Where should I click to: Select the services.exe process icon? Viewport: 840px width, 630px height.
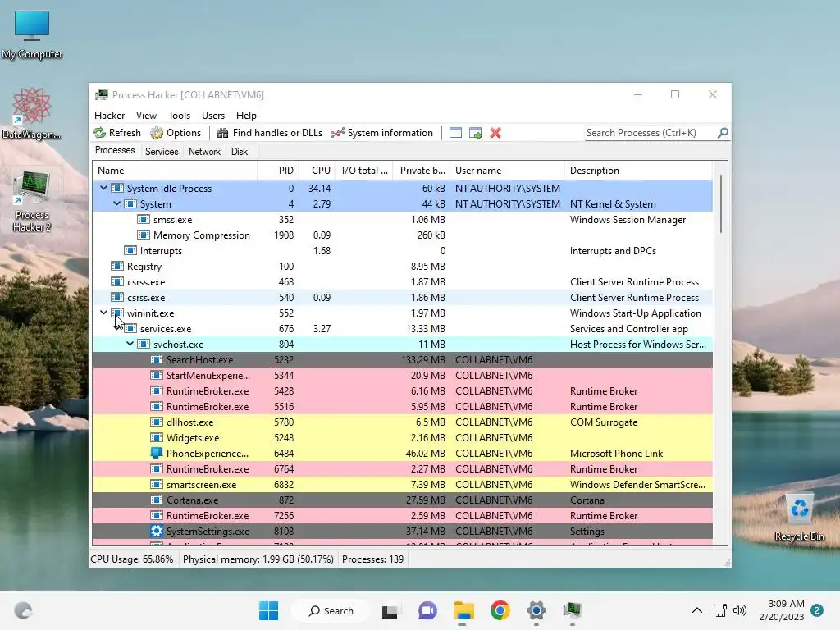pos(130,328)
